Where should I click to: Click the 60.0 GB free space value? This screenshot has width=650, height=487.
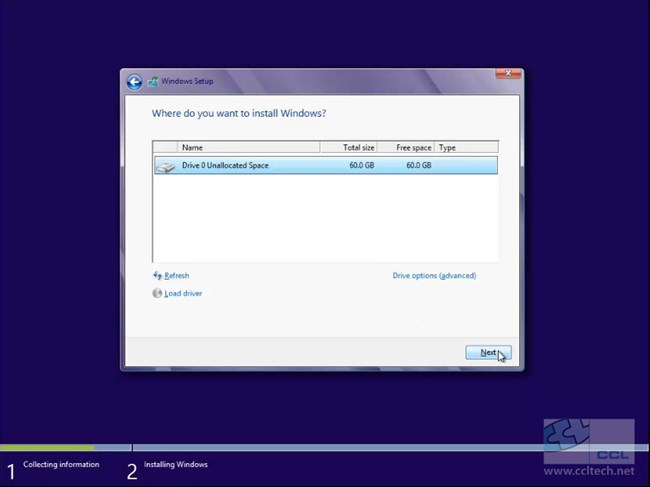tap(419, 165)
